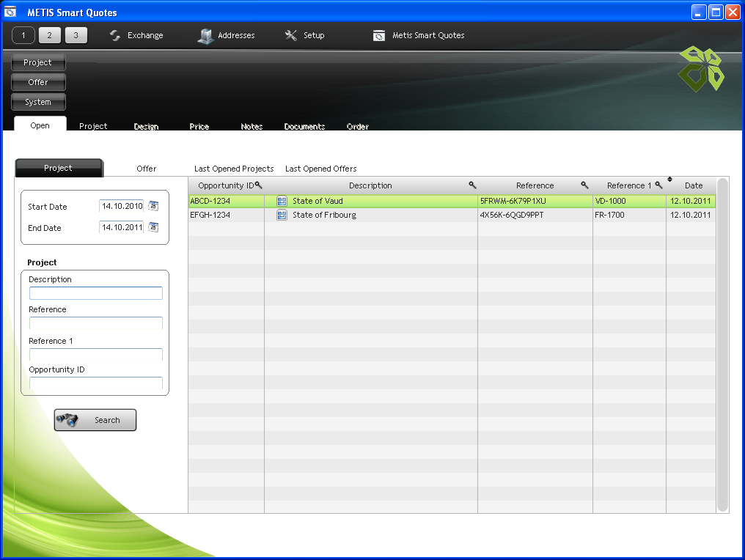Switch to the Order tab
Image resolution: width=745 pixels, height=560 pixels.
[358, 126]
